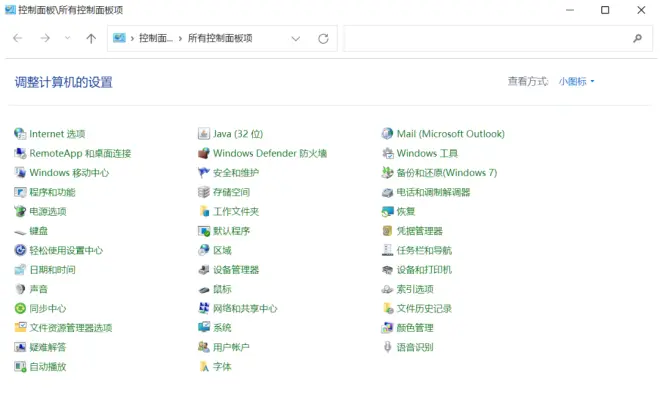Open 设备和打印机 link
The width and height of the screenshot is (660, 397).
tap(424, 269)
